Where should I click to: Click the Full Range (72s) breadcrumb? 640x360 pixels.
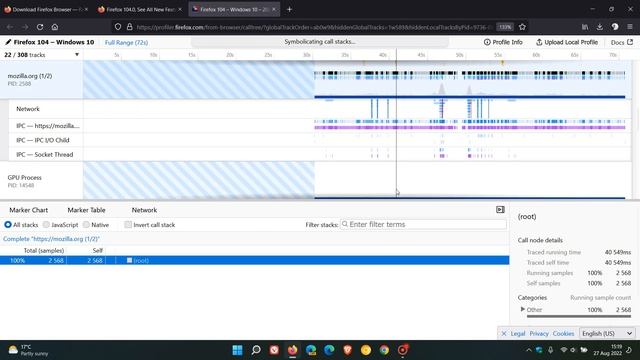(x=126, y=42)
